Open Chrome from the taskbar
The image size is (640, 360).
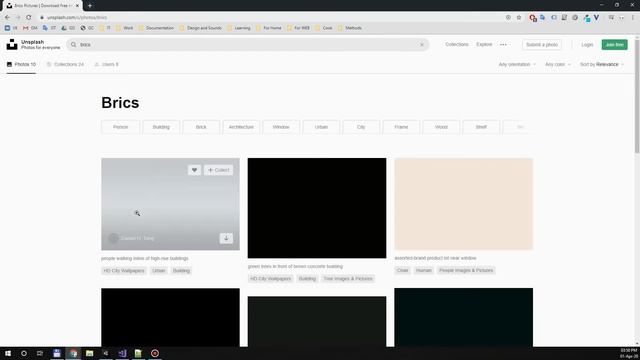pyautogui.click(x=73, y=353)
